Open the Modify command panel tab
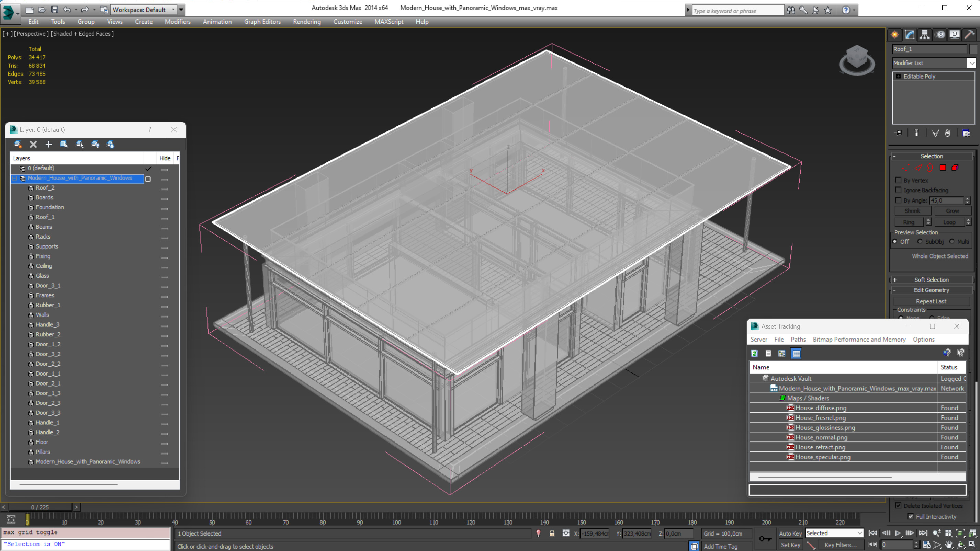This screenshot has width=980, height=551. tap(910, 35)
